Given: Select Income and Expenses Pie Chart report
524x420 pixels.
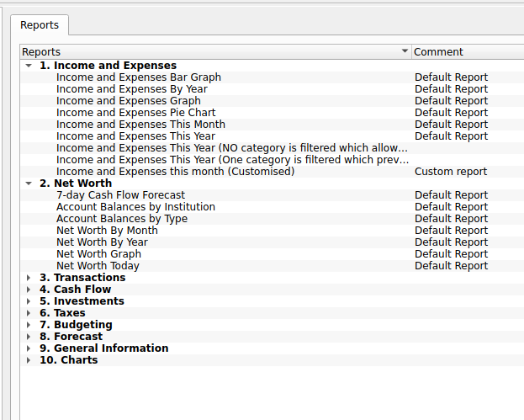Looking at the screenshot, I should tap(135, 113).
